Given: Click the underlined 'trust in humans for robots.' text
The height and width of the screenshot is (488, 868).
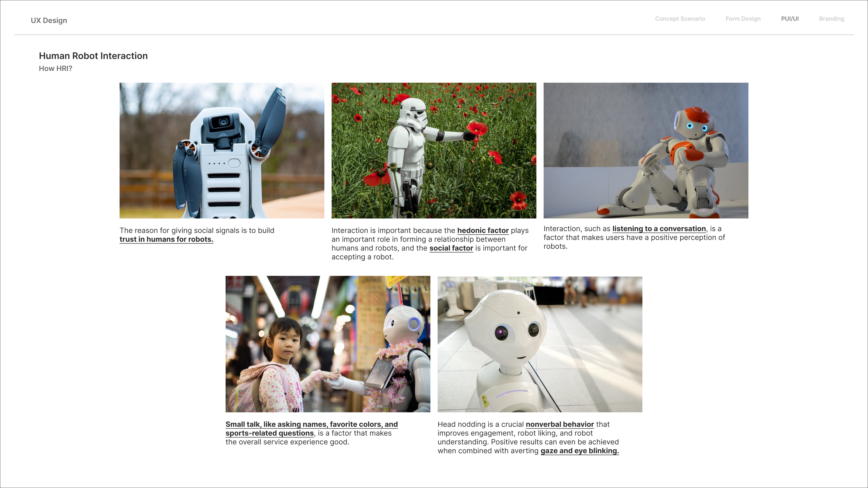Looking at the screenshot, I should [x=166, y=239].
